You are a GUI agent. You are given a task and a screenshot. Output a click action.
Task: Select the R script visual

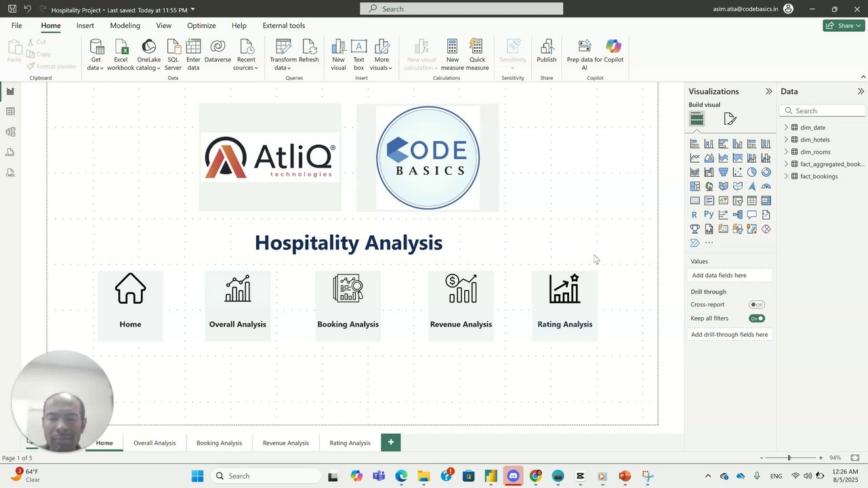(695, 215)
